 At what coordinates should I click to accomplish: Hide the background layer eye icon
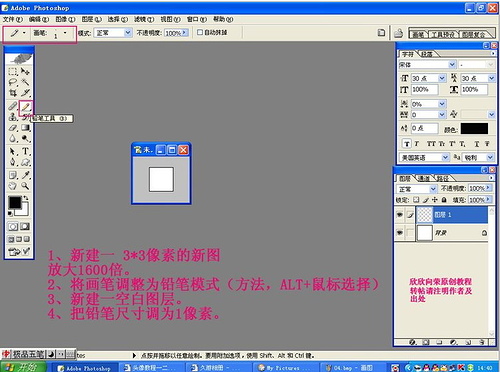point(399,232)
